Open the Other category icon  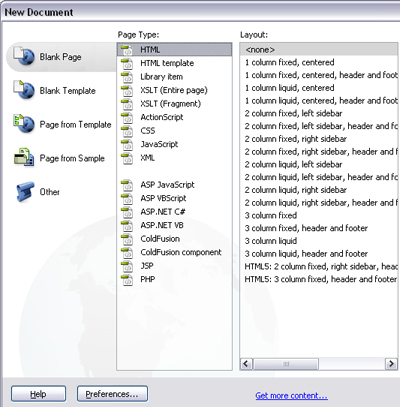25,191
